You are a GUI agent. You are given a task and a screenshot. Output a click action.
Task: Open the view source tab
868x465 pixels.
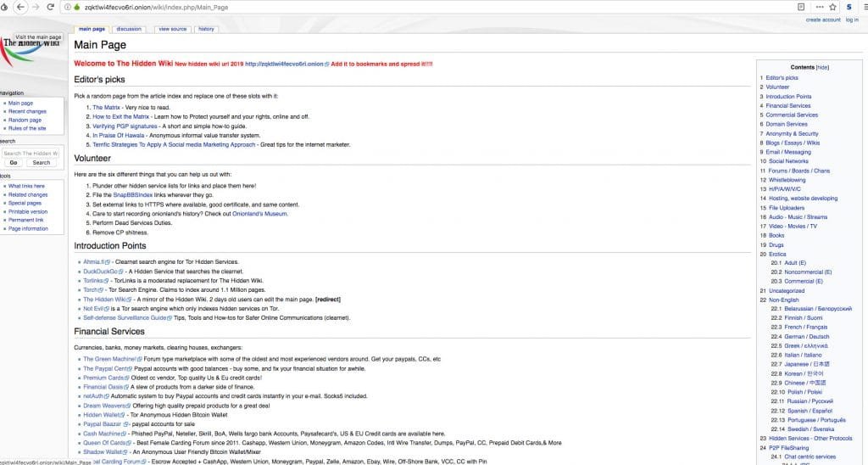click(172, 29)
